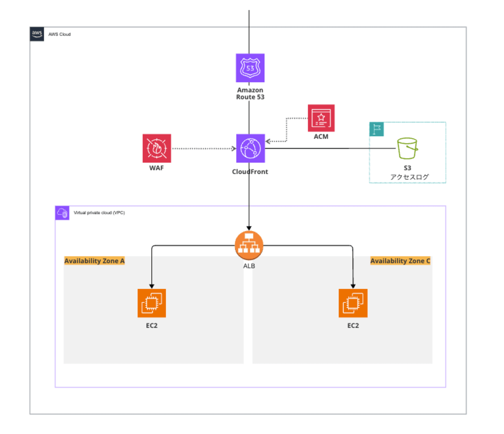The height and width of the screenshot is (434, 504).
Task: Select the 'S3' label text
Action: (x=407, y=168)
